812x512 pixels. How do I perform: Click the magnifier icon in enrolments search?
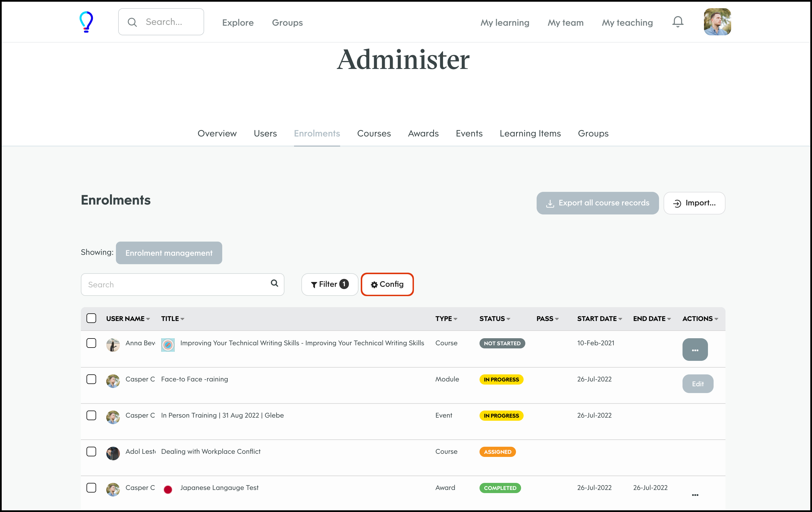click(275, 283)
